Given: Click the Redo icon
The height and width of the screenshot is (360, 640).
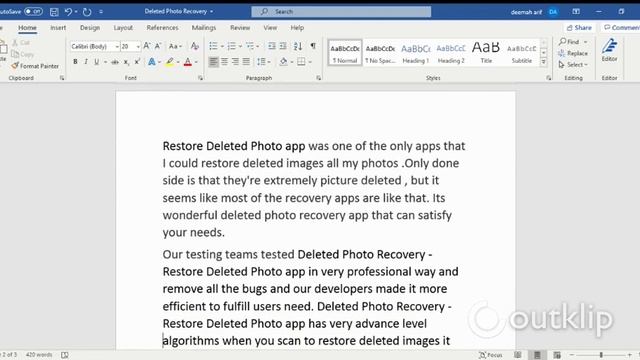Looking at the screenshot, I should [87, 12].
